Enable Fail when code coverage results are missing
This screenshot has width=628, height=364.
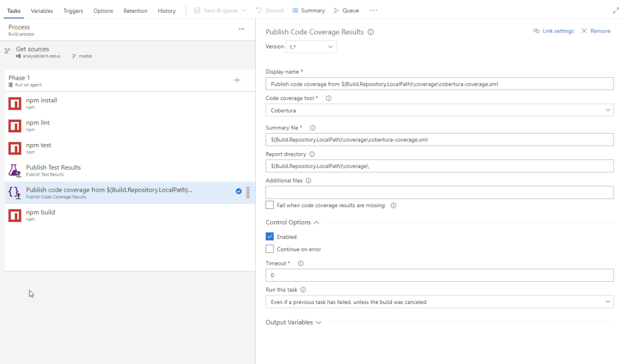pos(270,205)
